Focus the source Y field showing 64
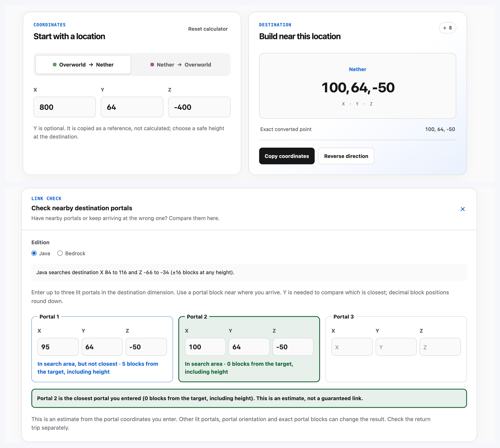500x448 pixels. [132, 107]
